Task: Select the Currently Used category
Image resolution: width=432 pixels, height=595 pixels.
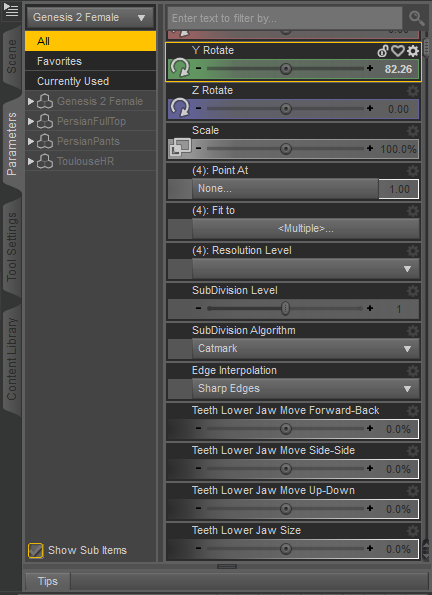Action: tap(90, 81)
